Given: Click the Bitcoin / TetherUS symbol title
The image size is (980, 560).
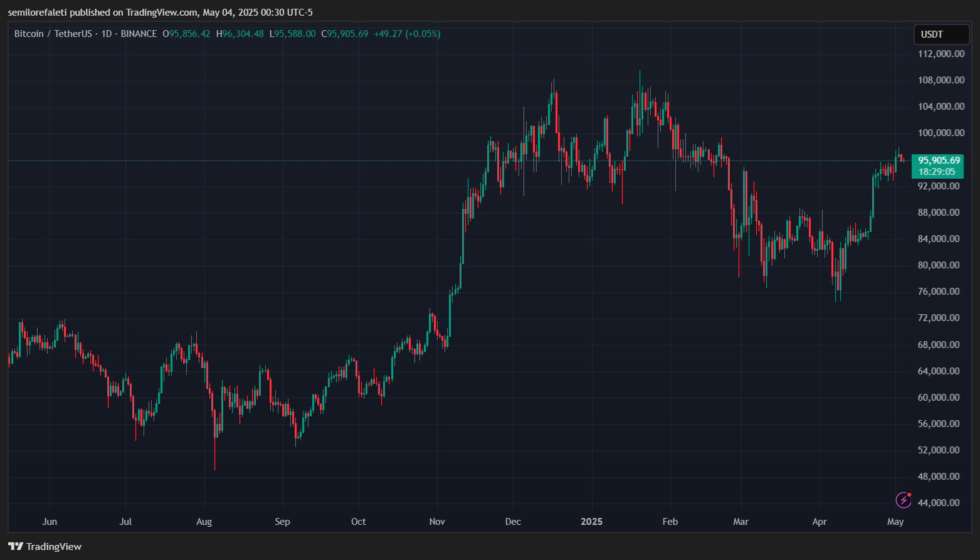Looking at the screenshot, I should point(55,34).
